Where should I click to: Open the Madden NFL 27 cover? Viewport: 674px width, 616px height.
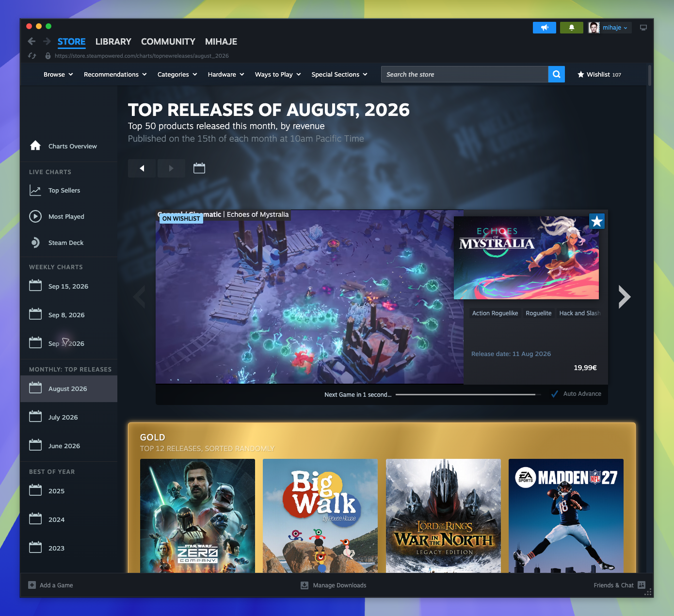click(x=566, y=516)
